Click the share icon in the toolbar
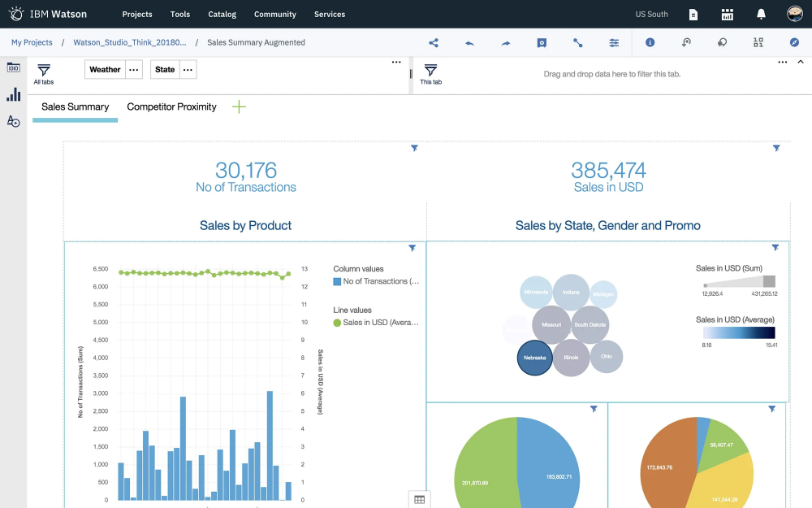Viewport: 812px width, 508px height. pos(434,42)
